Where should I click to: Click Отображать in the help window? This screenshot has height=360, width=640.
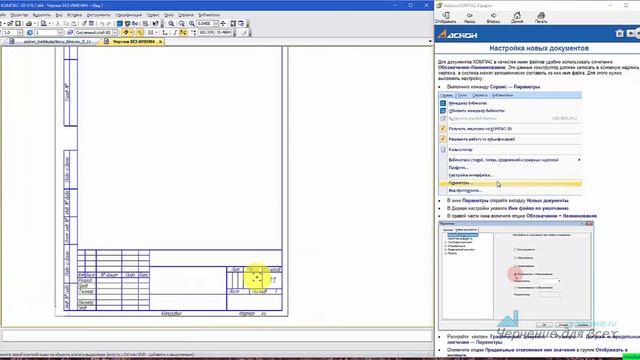point(445,18)
